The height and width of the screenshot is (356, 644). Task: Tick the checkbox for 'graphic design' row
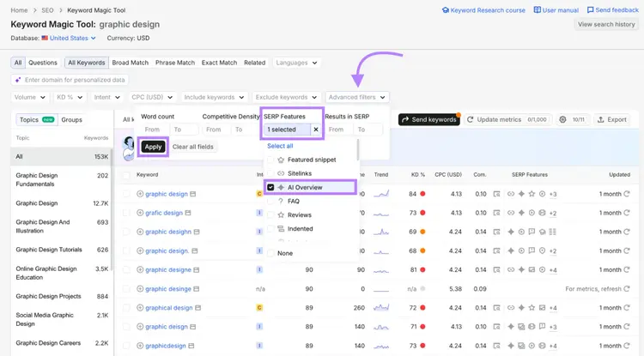(126, 194)
